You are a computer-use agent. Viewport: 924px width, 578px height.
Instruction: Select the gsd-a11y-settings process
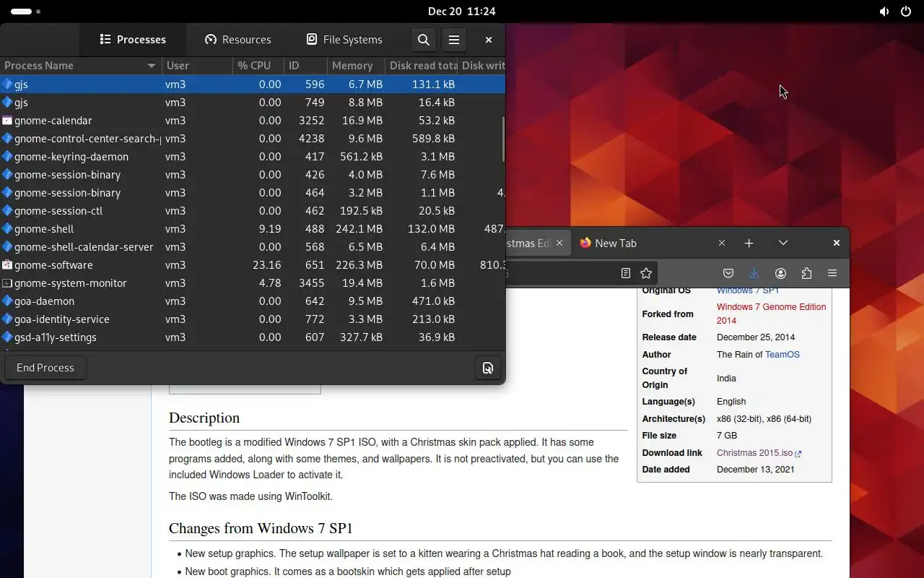[253, 337]
